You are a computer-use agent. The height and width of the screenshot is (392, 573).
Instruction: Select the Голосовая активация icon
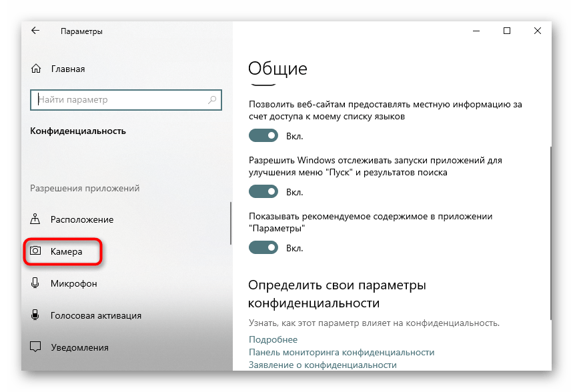tap(35, 315)
